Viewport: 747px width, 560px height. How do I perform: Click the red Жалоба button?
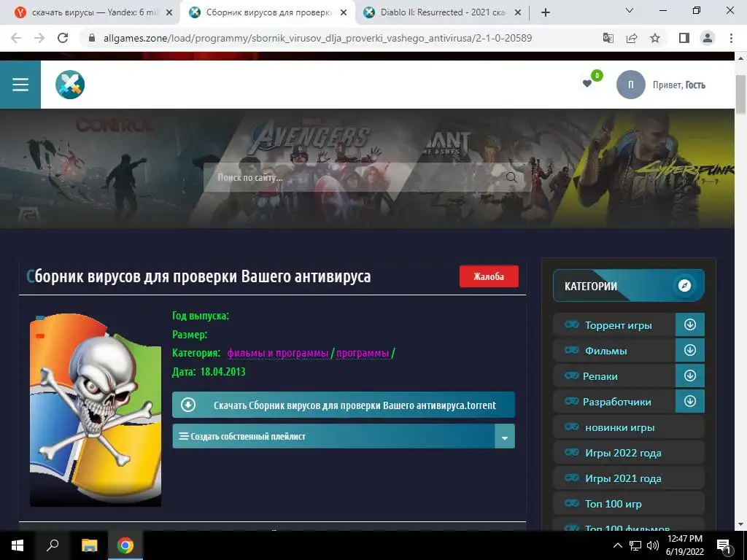click(x=489, y=276)
